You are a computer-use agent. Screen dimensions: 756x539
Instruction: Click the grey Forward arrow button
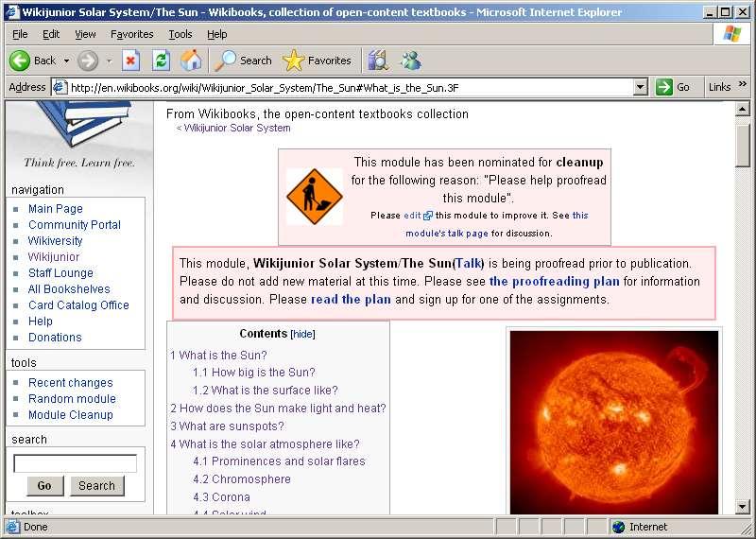pyautogui.click(x=88, y=61)
